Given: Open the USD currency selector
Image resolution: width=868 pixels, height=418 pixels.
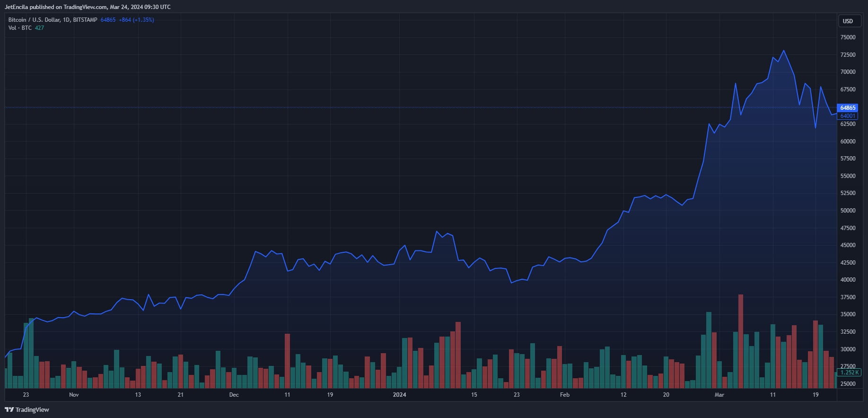Looking at the screenshot, I should 848,21.
